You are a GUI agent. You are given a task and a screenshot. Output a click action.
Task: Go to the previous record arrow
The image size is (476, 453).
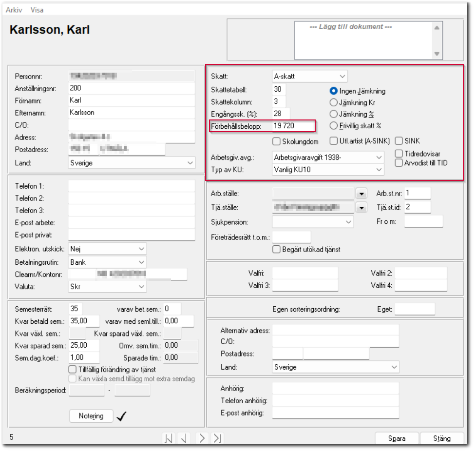tap(184, 438)
